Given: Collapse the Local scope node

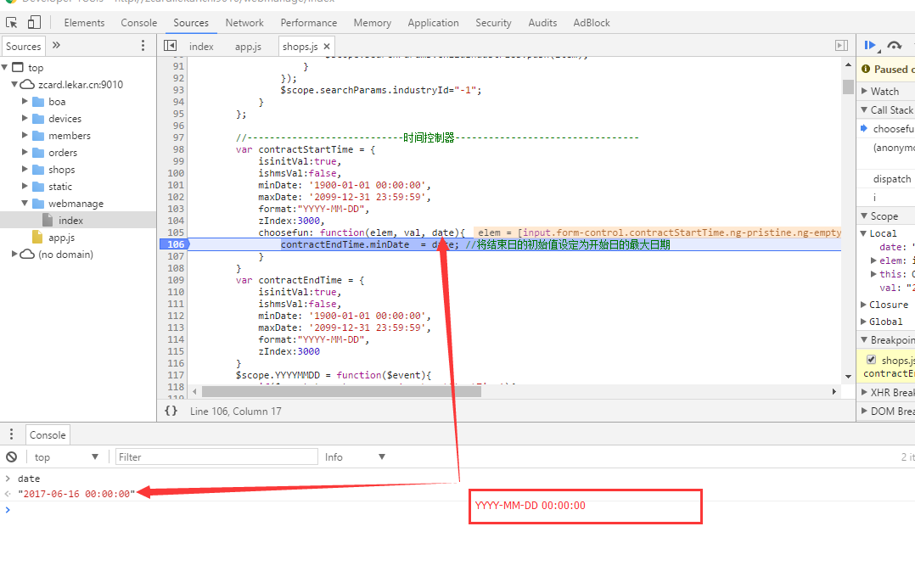Looking at the screenshot, I should 864,232.
